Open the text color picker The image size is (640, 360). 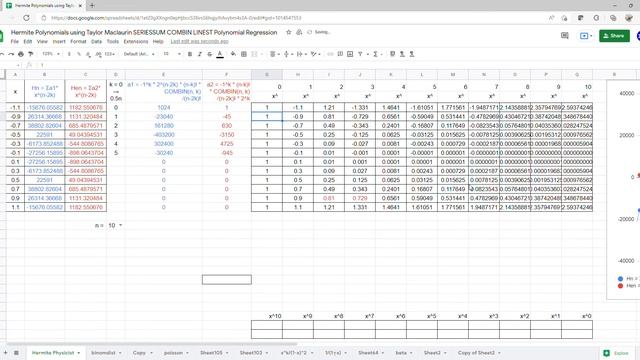[220, 54]
